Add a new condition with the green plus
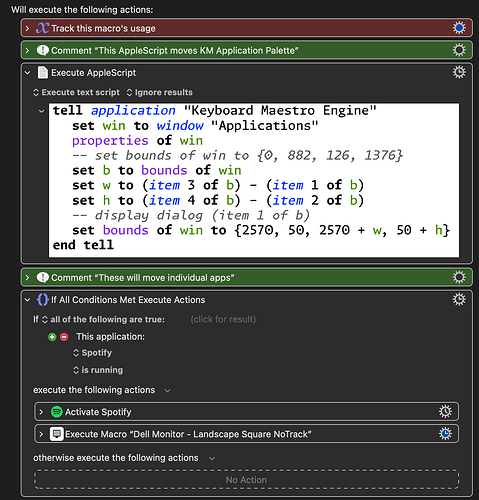This screenshot has height=500, width=479. tap(52, 337)
